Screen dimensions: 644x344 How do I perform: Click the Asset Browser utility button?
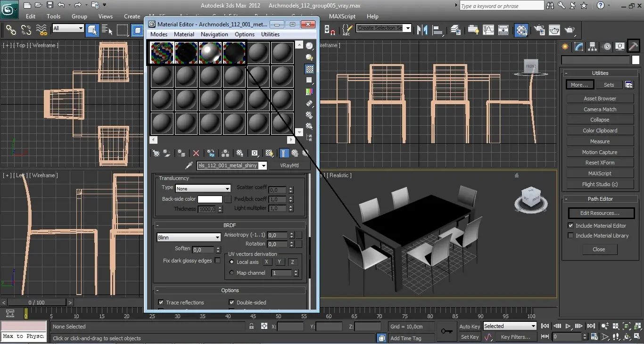coord(600,98)
